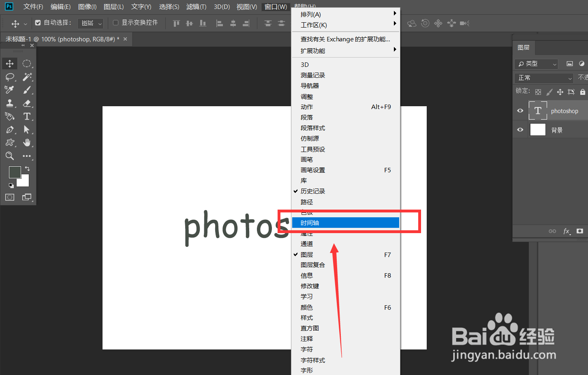Hide the photoshop text layer
The width and height of the screenshot is (588, 375).
520,111
